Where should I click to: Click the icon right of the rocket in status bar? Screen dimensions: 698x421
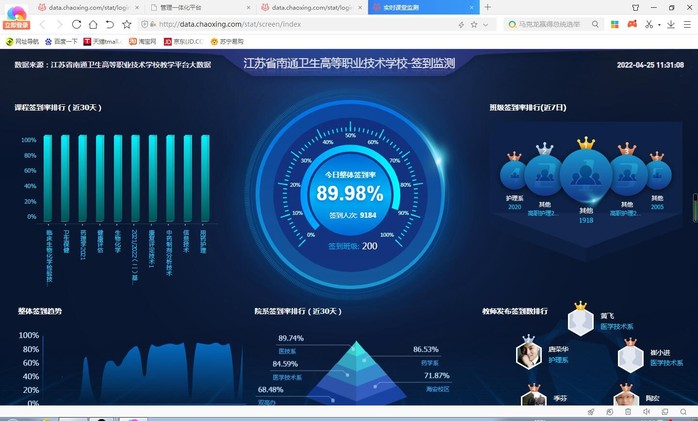pyautogui.click(x=609, y=412)
